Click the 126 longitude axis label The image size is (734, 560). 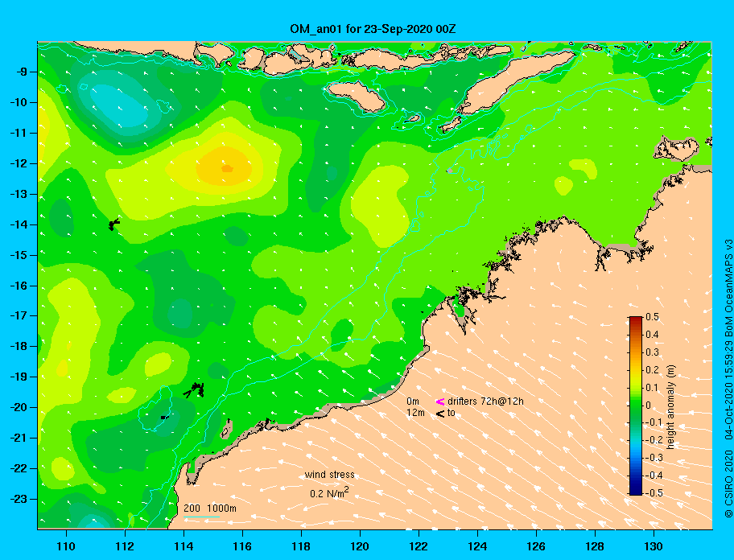pyautogui.click(x=536, y=546)
